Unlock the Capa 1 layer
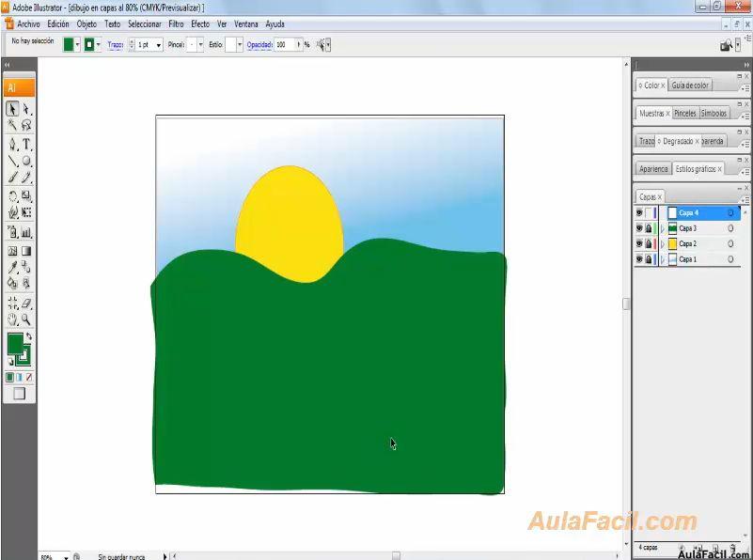 point(649,259)
